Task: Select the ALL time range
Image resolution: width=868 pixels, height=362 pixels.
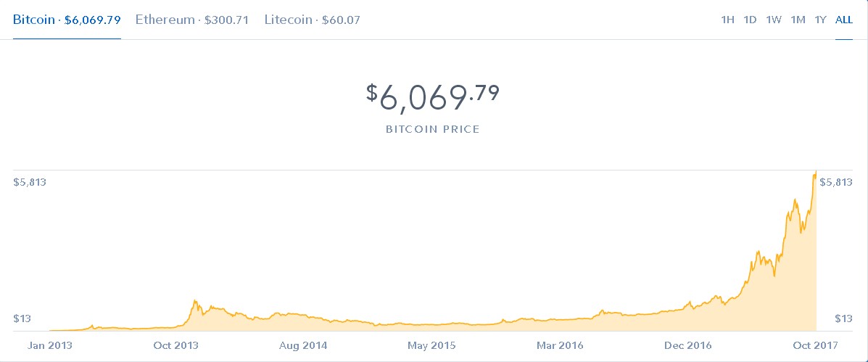Action: coord(843,20)
